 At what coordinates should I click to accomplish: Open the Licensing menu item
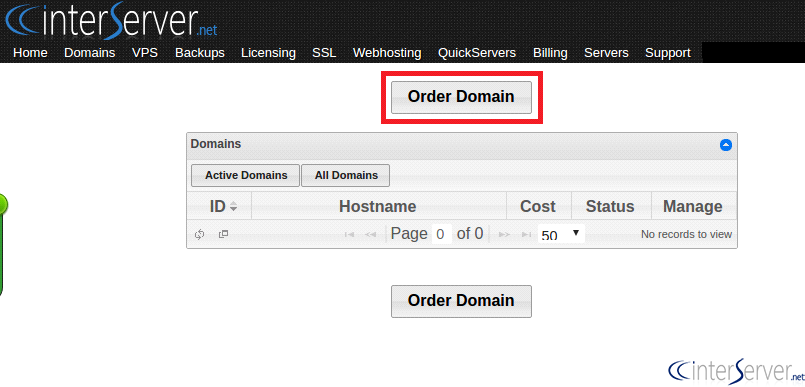269,53
